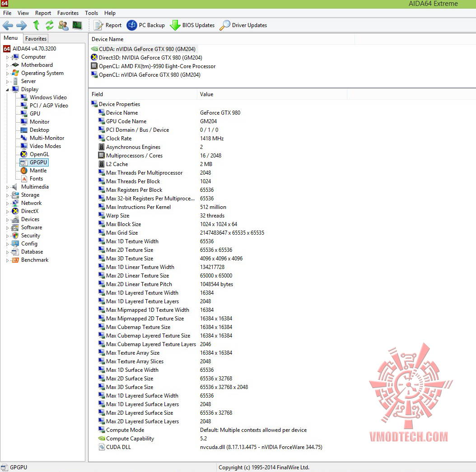Expand the Devices tree node

pos(7,220)
